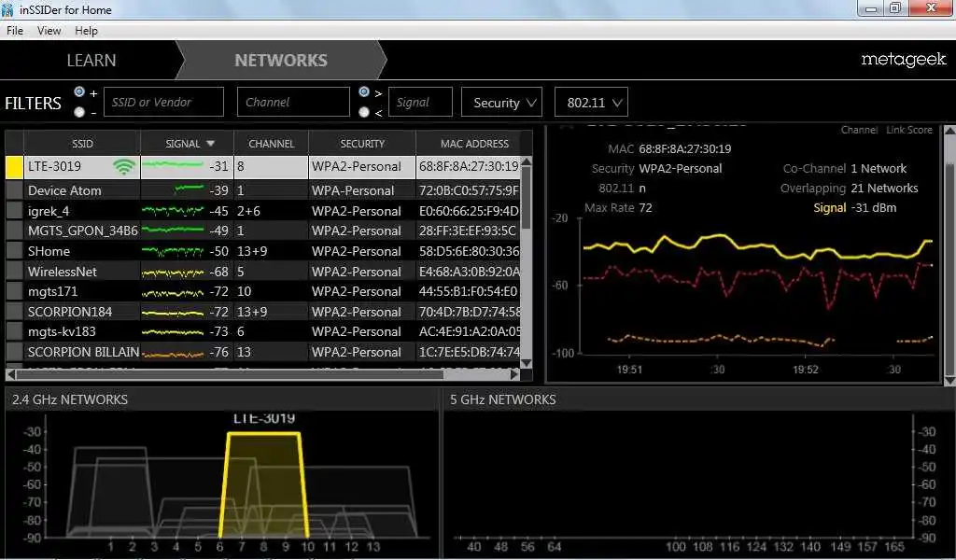Viewport: 956px width, 560px height.
Task: Click the yellow Signal -31 dBm label
Action: point(855,208)
